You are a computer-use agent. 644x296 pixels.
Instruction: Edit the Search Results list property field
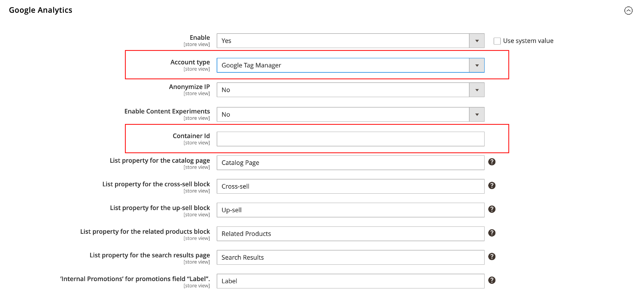coord(351,257)
